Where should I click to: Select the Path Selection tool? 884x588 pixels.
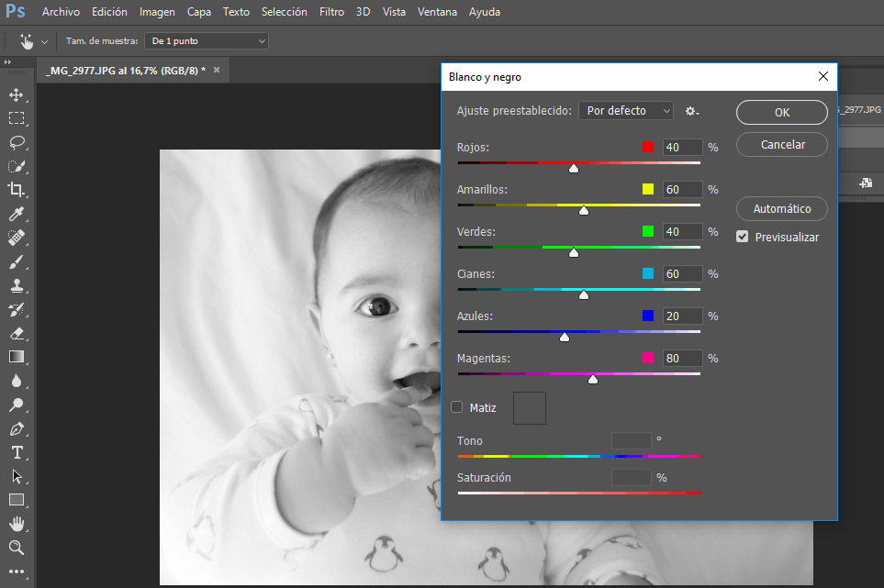17,476
